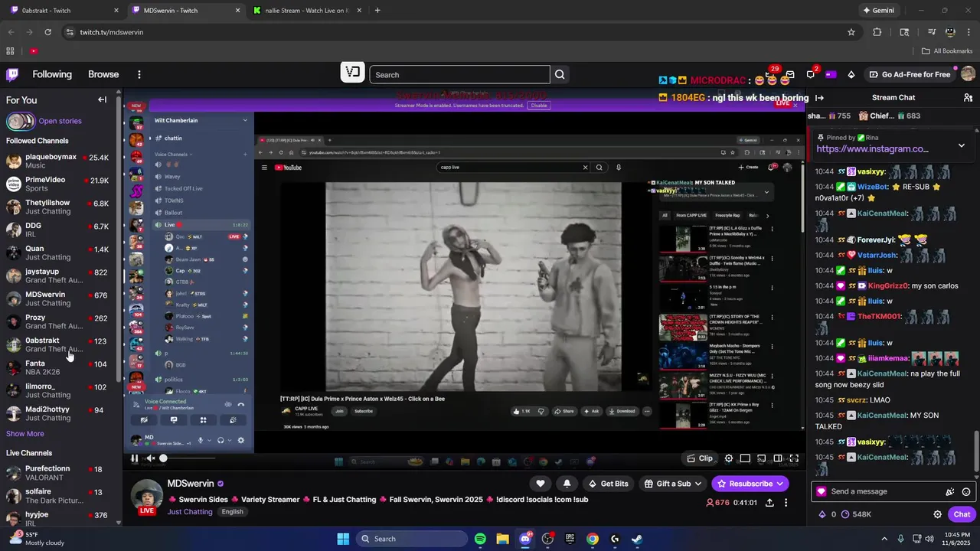Viewport: 980px width, 551px height.
Task: Click the English language tag
Action: pyautogui.click(x=232, y=512)
